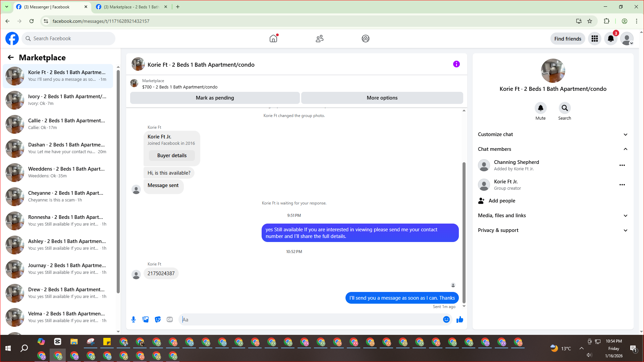Click the purple conversation info icon
Image resolution: width=644 pixels, height=362 pixels.
pyautogui.click(x=456, y=64)
